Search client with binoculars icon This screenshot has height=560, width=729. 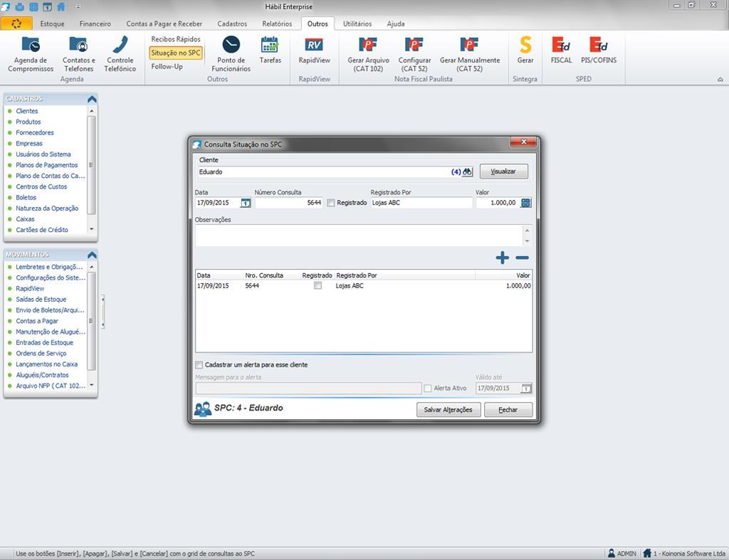(x=467, y=172)
